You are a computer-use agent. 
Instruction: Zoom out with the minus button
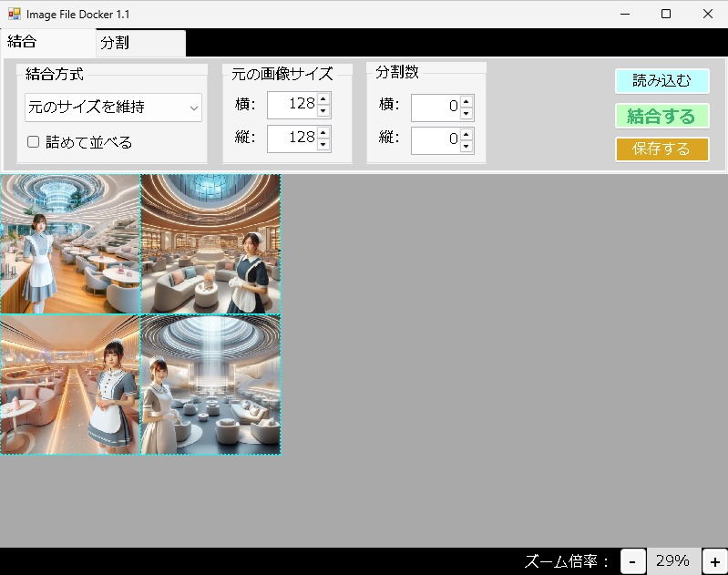[633, 561]
